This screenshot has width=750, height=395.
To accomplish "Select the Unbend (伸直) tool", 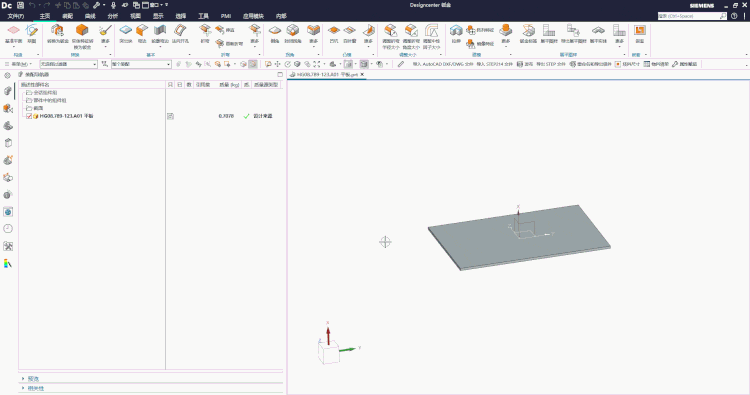I will 225,30.
